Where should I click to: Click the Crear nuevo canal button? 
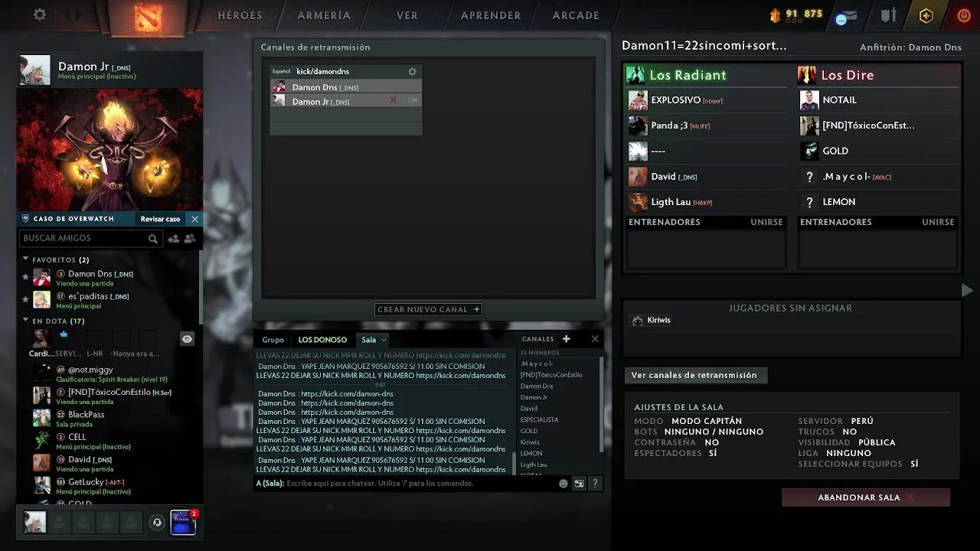[428, 309]
